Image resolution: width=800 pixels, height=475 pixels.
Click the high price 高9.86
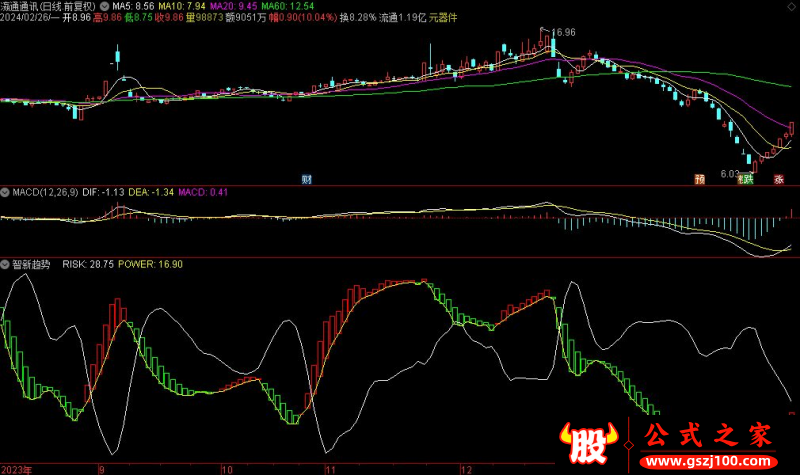(x=108, y=17)
